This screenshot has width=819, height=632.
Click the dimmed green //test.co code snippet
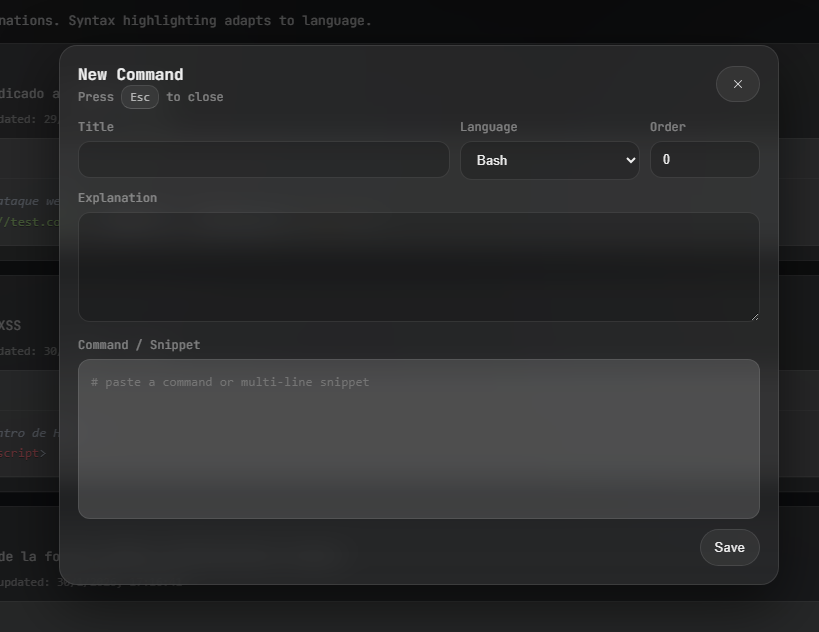point(30,222)
